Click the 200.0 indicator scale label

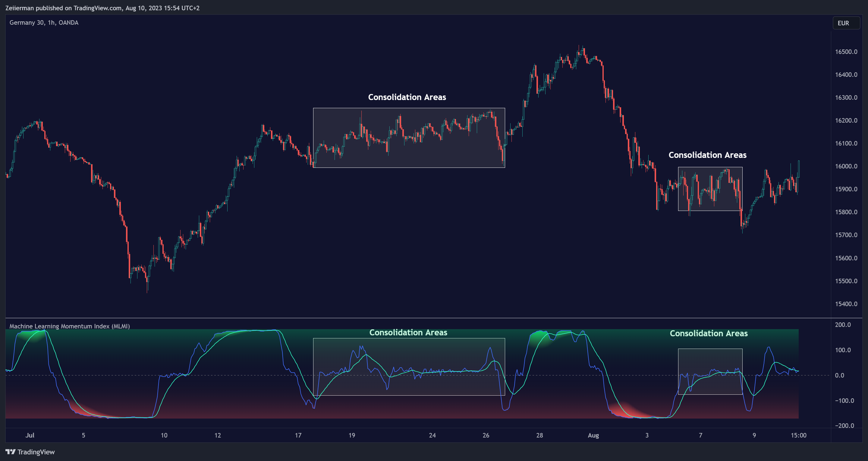pos(843,325)
